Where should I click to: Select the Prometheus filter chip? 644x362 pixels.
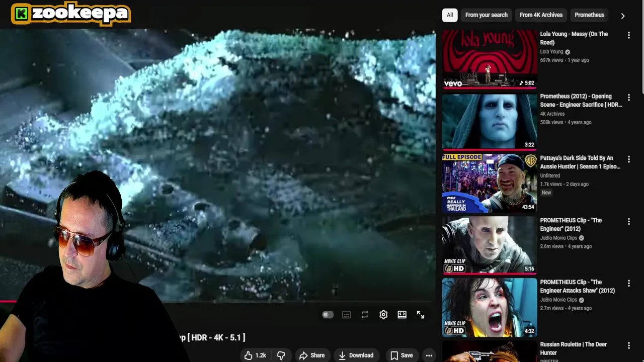589,15
